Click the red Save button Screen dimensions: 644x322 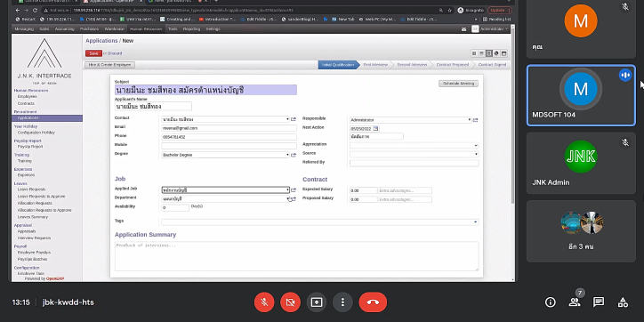(x=93, y=53)
